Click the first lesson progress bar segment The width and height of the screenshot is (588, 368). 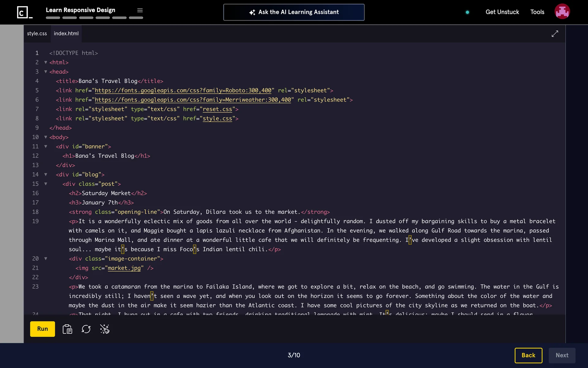[53, 18]
